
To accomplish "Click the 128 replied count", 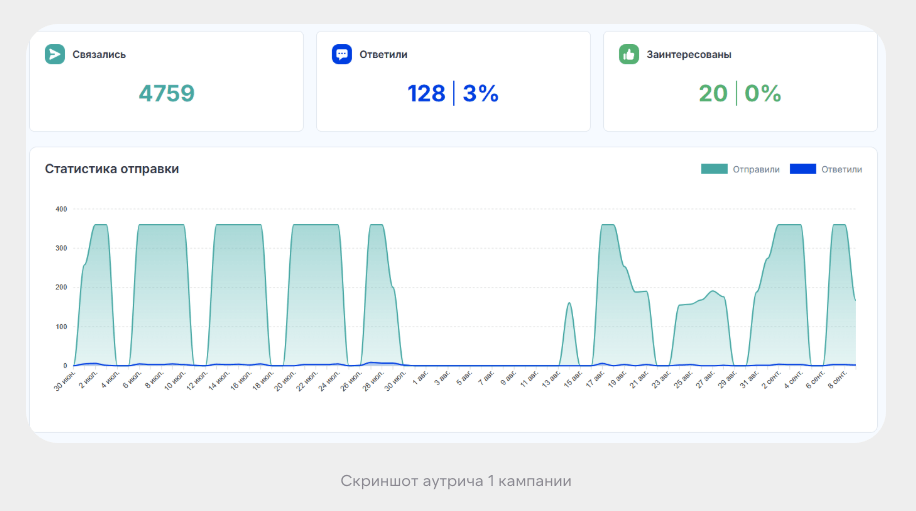I will pos(426,93).
